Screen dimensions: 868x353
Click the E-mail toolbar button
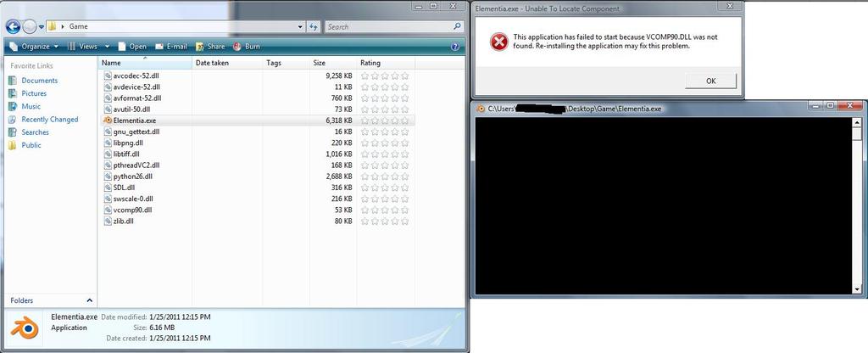tap(171, 47)
